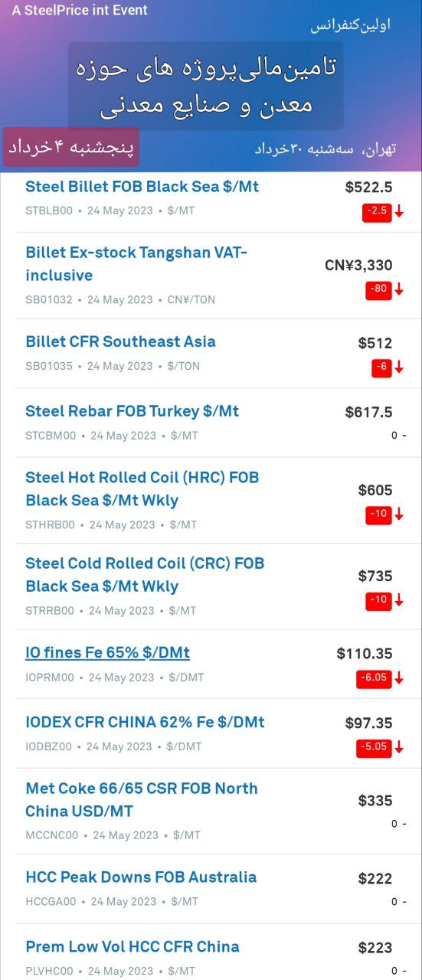Click the down arrow beside $735 price
Screen dimensions: 422x980
click(x=399, y=600)
